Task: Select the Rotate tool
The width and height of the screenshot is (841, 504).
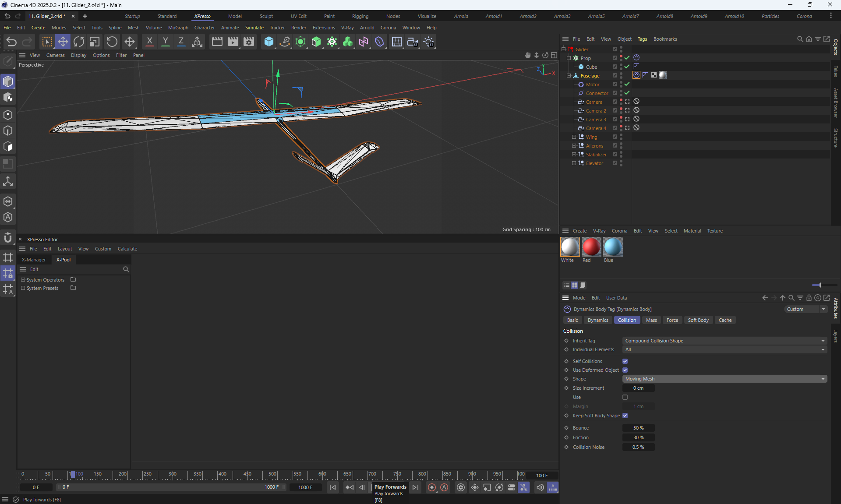Action: point(79,42)
